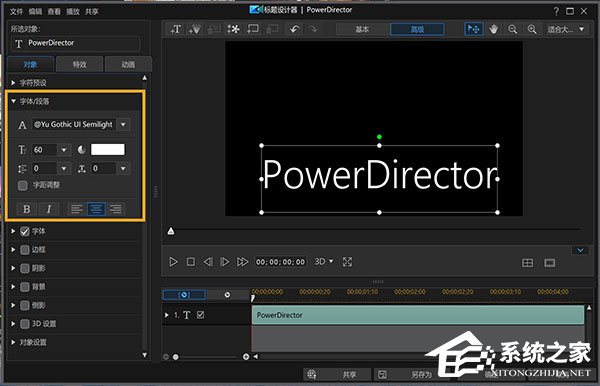The image size is (600, 386).
Task: Align text to center
Action: pyautogui.click(x=96, y=209)
